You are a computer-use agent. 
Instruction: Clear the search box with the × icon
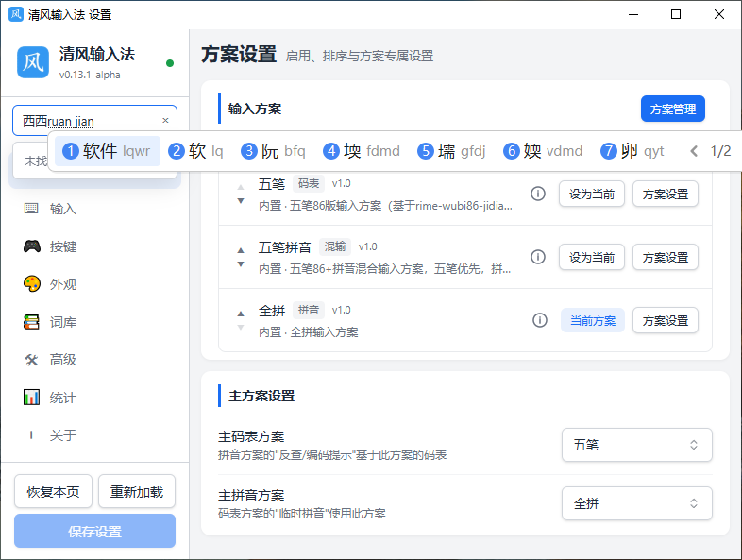point(165,120)
